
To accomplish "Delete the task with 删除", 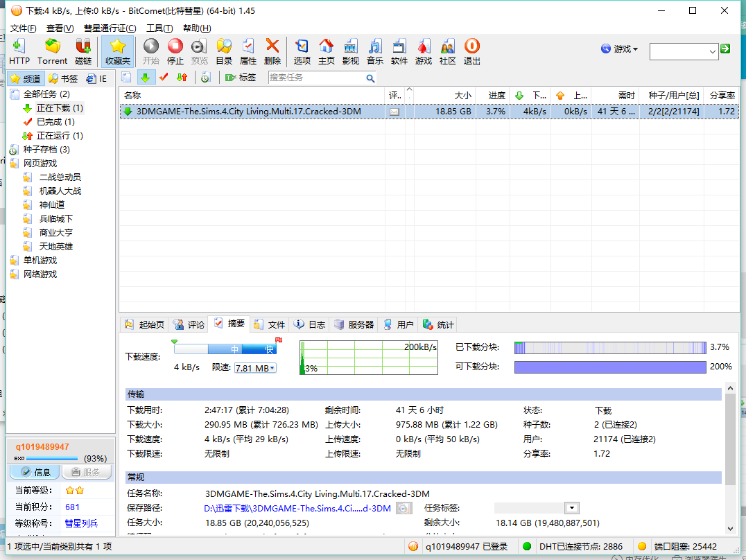I will [272, 51].
